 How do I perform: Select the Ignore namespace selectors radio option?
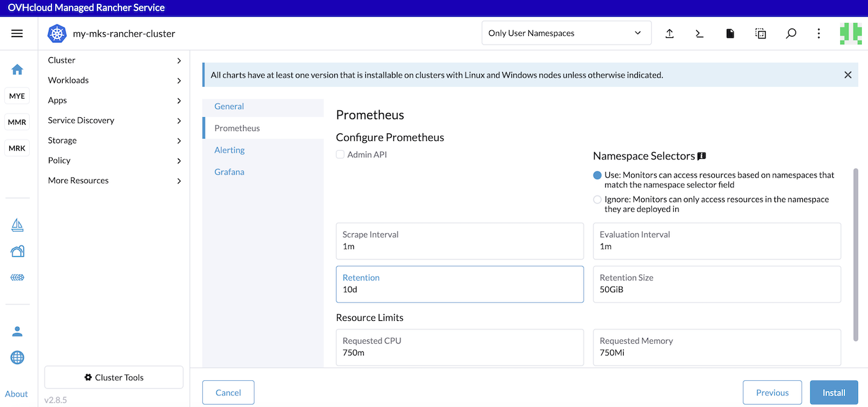(x=597, y=200)
